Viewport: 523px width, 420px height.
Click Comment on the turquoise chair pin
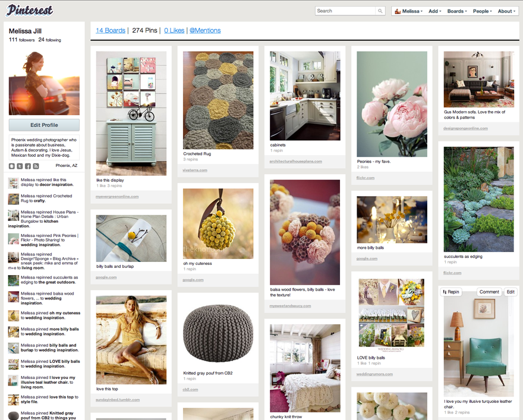[489, 292]
